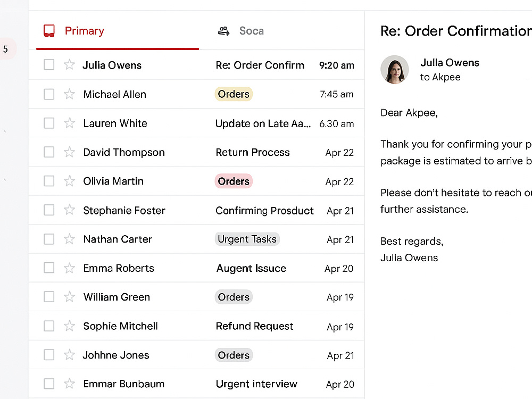Star the Emma Roberts email

coord(69,268)
